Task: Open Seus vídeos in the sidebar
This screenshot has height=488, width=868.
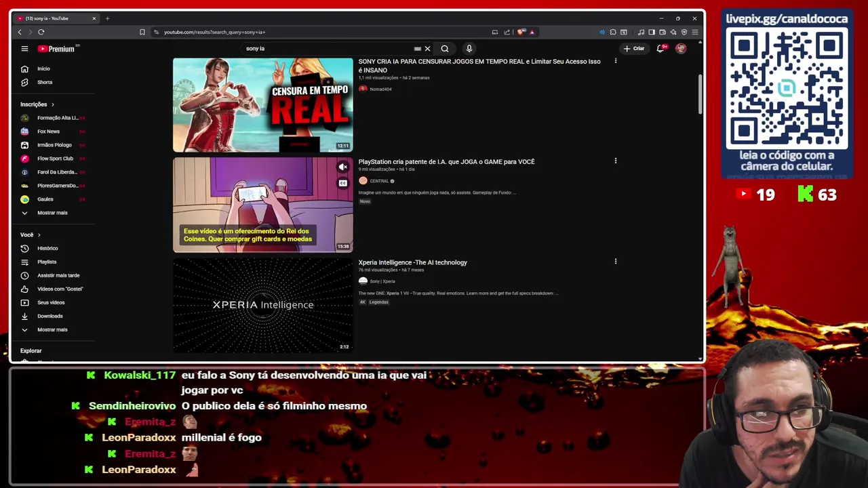Action: [52, 302]
